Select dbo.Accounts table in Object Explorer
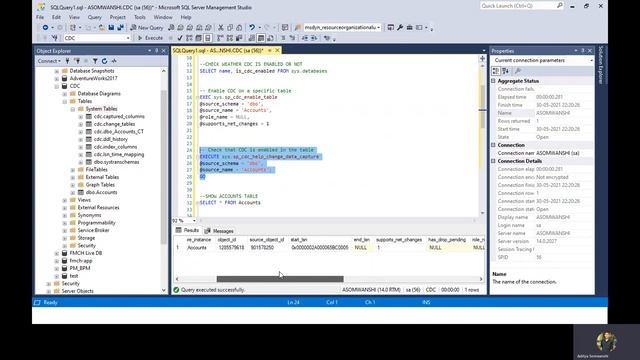This screenshot has width=640, height=360. click(101, 192)
